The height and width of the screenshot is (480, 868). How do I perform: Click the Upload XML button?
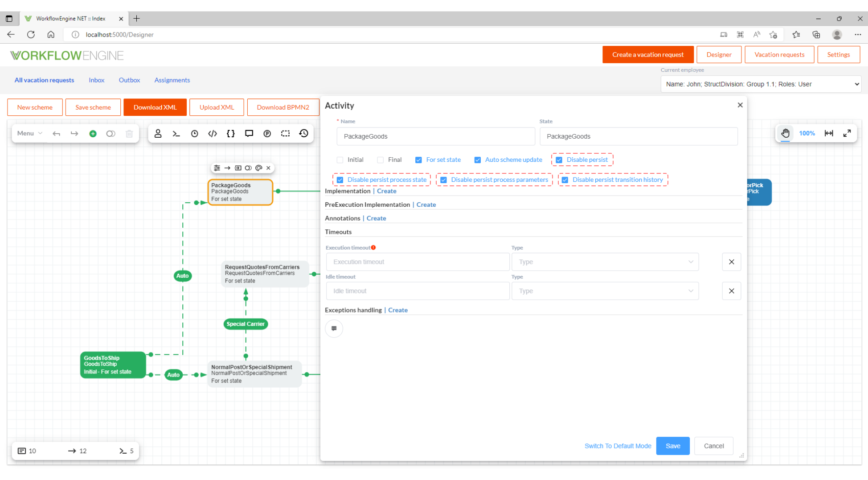coord(217,107)
